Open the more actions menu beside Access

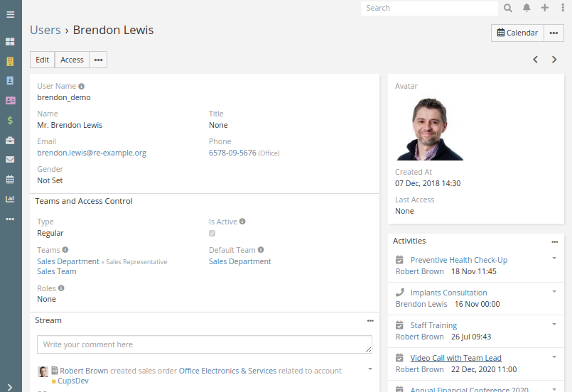[99, 60]
